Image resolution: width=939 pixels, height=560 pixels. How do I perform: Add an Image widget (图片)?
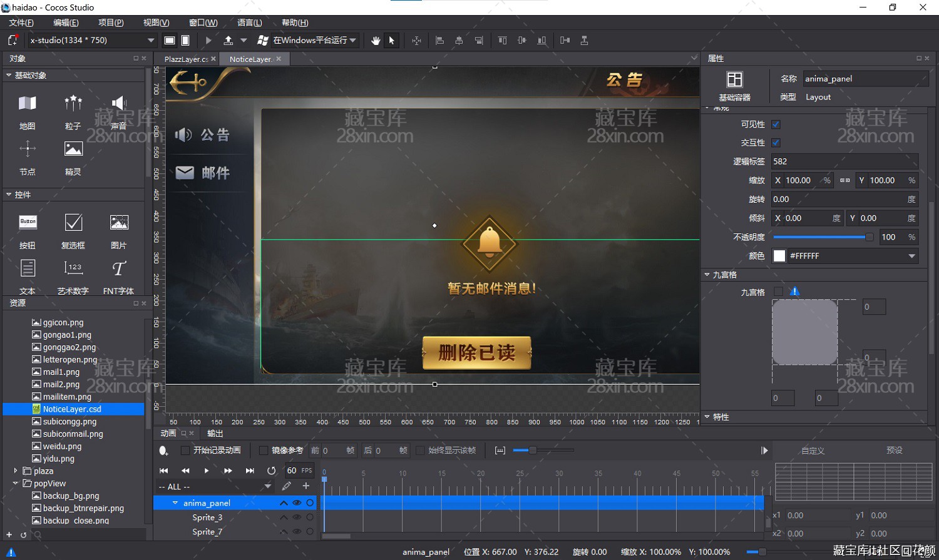119,231
